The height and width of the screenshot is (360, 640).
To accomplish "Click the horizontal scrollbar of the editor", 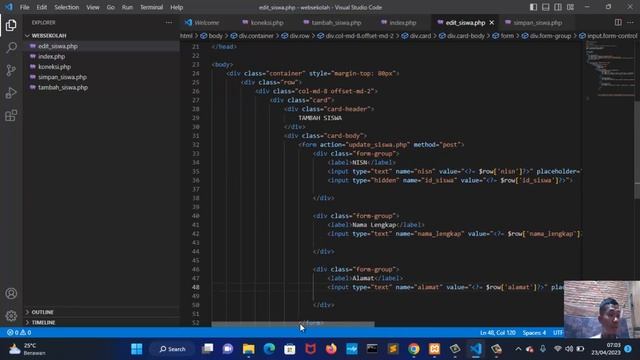I will coord(293,324).
